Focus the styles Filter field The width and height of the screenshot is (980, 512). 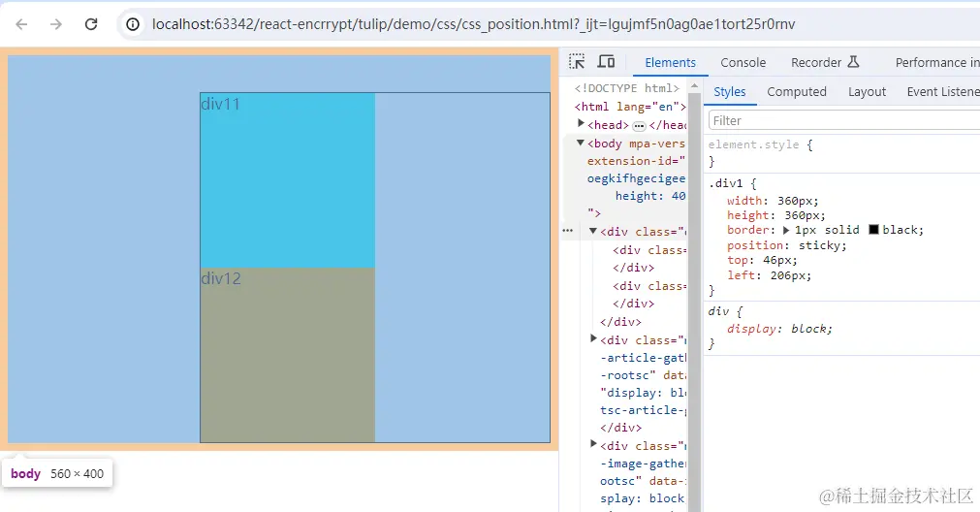[x=844, y=120]
